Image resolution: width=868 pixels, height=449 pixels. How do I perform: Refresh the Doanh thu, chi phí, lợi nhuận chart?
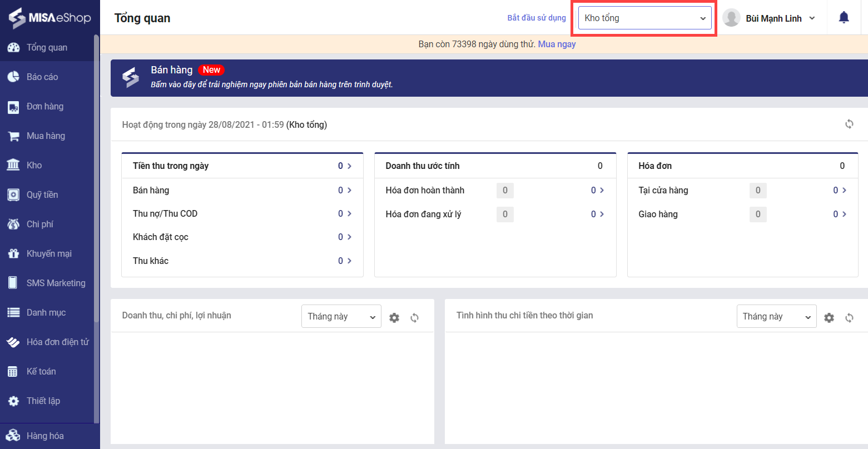click(414, 318)
